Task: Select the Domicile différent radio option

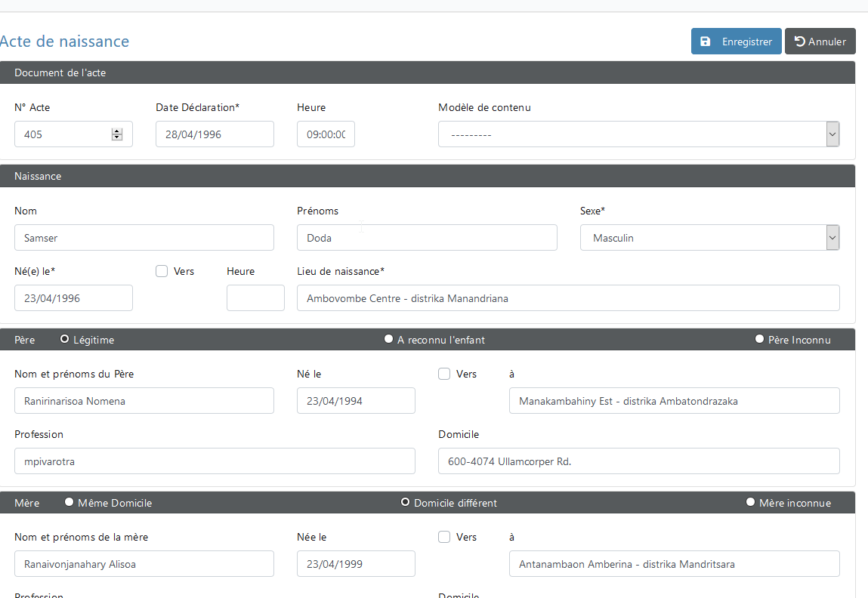Action: click(405, 502)
